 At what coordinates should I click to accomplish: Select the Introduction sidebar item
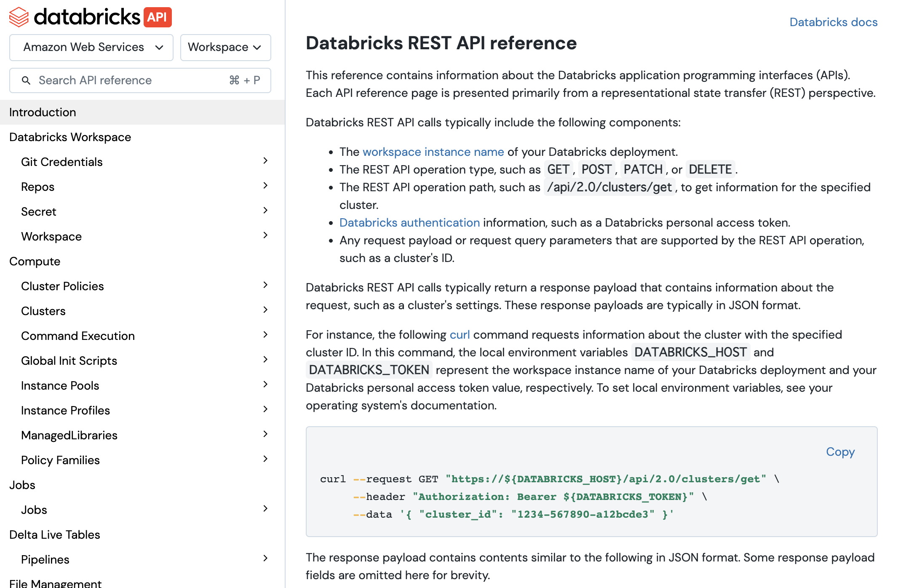[43, 112]
